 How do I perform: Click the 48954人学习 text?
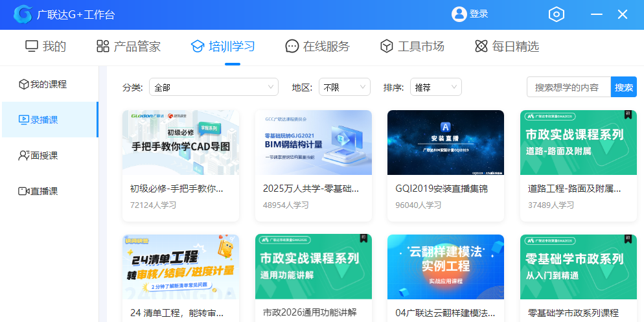(286, 205)
